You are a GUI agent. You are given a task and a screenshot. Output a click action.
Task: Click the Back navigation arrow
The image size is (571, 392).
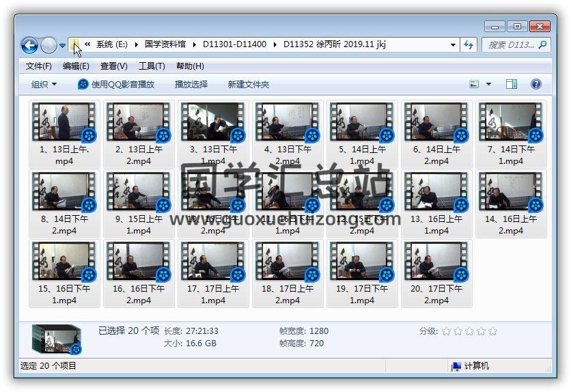(29, 46)
